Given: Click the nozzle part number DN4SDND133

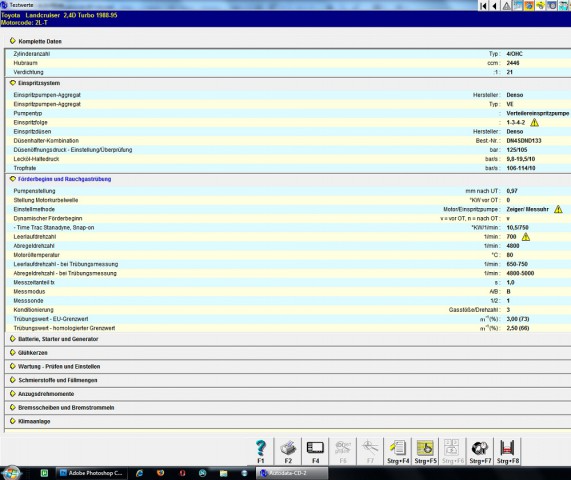Looking at the screenshot, I should tap(524, 141).
